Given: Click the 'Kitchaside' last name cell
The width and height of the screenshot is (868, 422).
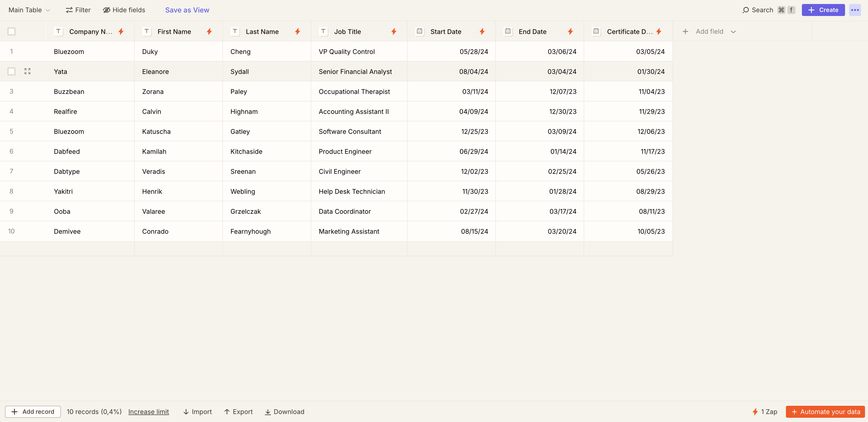Looking at the screenshot, I should 267,151.
